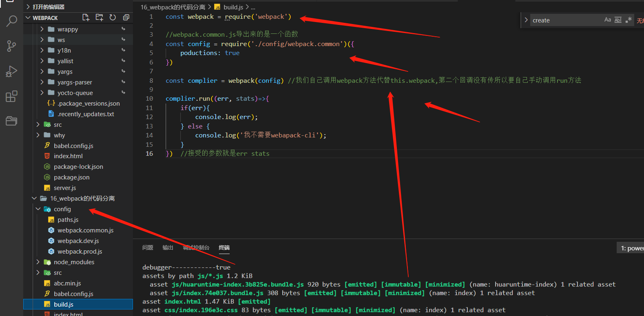Click css/index.196e3c.css in terminal output
Image resolution: width=644 pixels, height=316 pixels.
click(201, 310)
